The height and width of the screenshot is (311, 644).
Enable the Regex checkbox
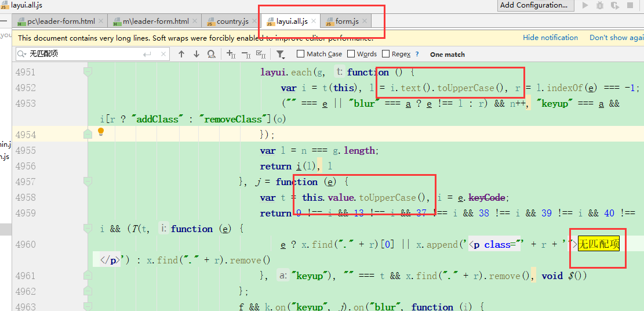pos(385,54)
